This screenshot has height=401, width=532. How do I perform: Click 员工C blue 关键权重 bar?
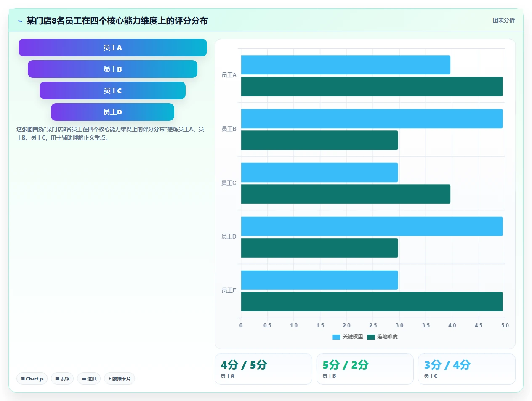click(x=319, y=173)
